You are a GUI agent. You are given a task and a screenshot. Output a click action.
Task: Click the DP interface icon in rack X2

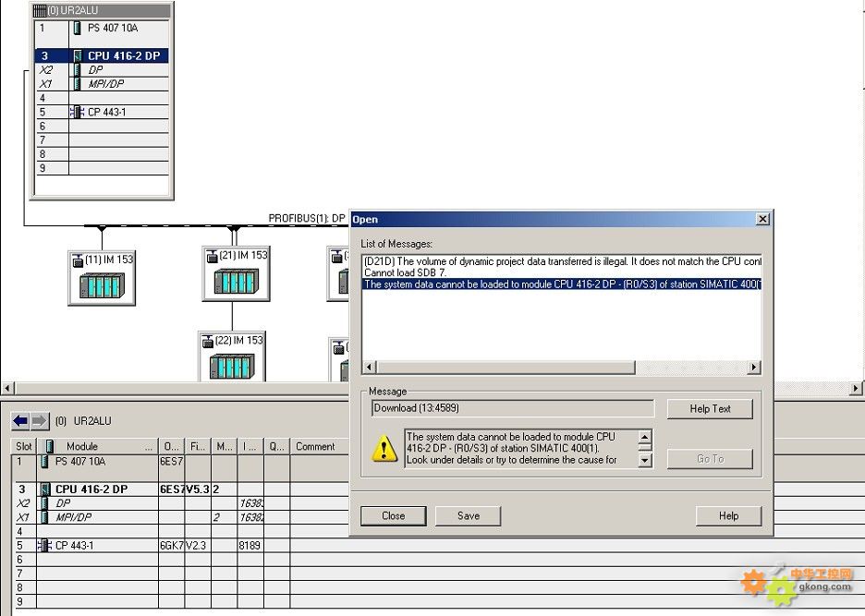pos(78,70)
